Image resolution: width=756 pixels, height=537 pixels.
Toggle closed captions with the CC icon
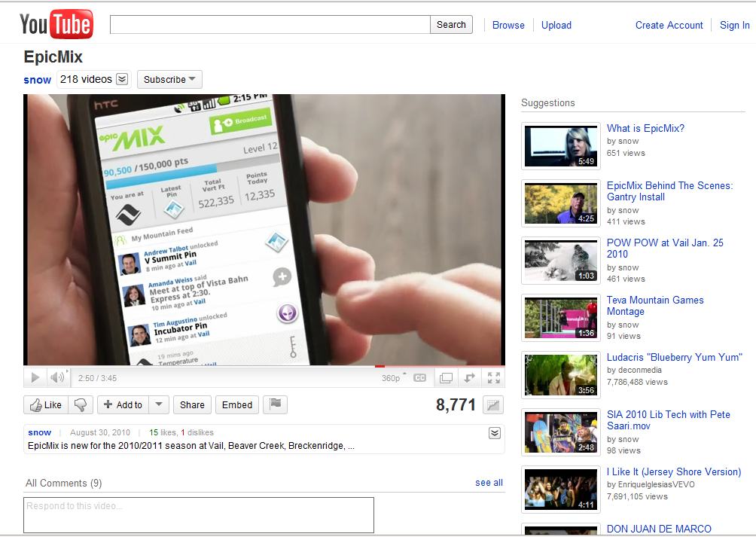click(x=420, y=378)
